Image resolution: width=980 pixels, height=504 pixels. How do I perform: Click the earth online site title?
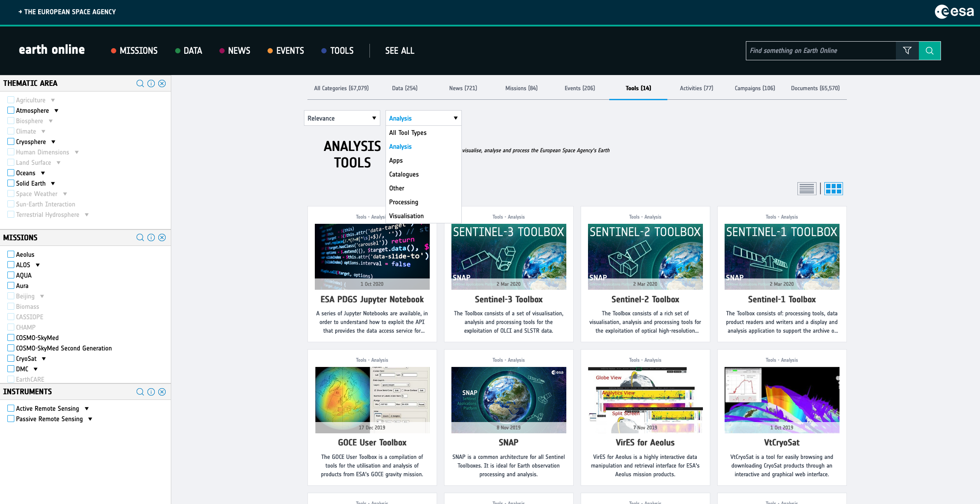(52, 49)
